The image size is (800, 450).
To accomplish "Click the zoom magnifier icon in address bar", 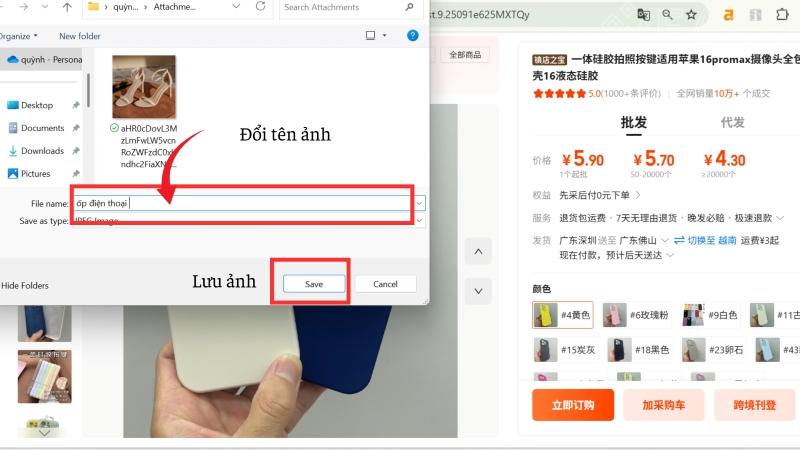I will [x=667, y=15].
